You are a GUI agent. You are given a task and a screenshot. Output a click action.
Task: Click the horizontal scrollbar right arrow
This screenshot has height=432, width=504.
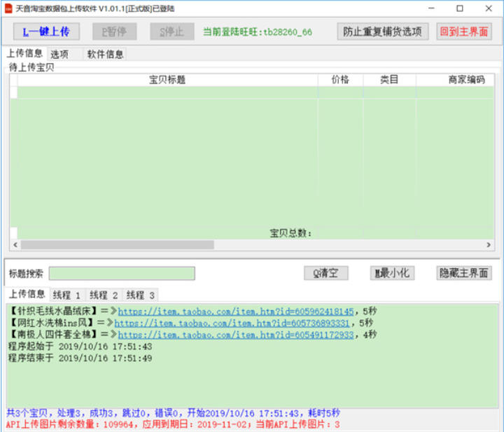click(x=489, y=245)
